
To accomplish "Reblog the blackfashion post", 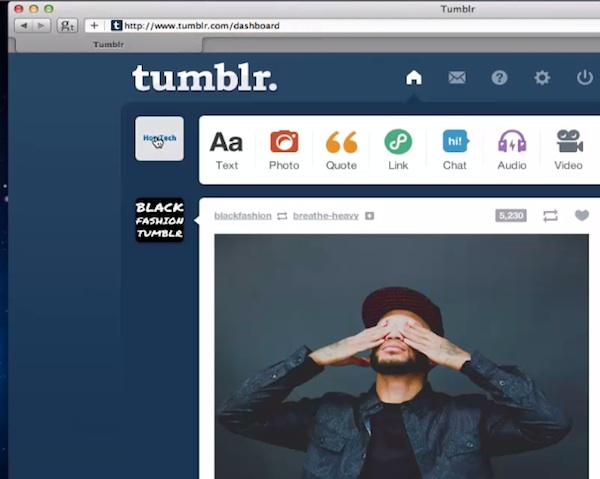I will [x=550, y=216].
